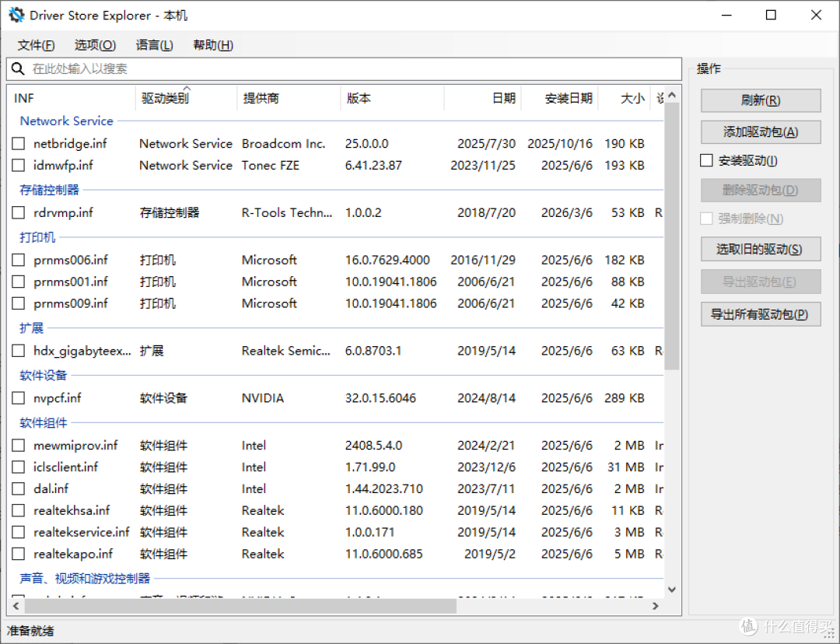Tick the prnms009.inf checkbox
This screenshot has height=644, width=840.
tap(18, 303)
